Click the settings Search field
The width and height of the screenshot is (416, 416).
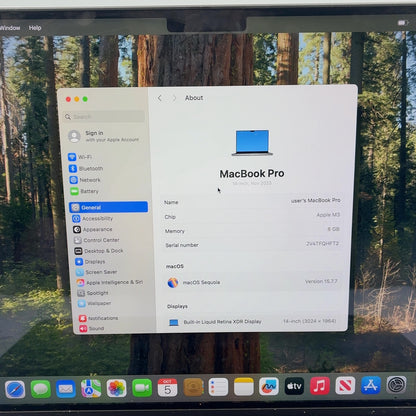(105, 116)
